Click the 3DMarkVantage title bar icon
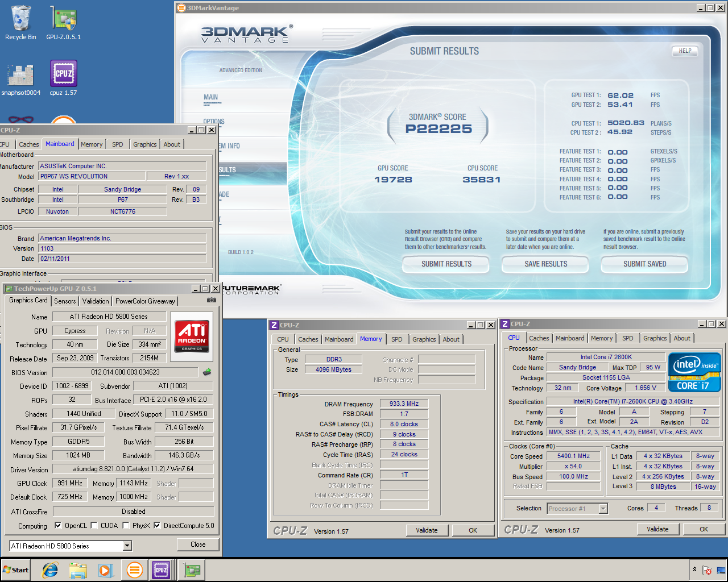This screenshot has height=582, width=728. click(181, 8)
